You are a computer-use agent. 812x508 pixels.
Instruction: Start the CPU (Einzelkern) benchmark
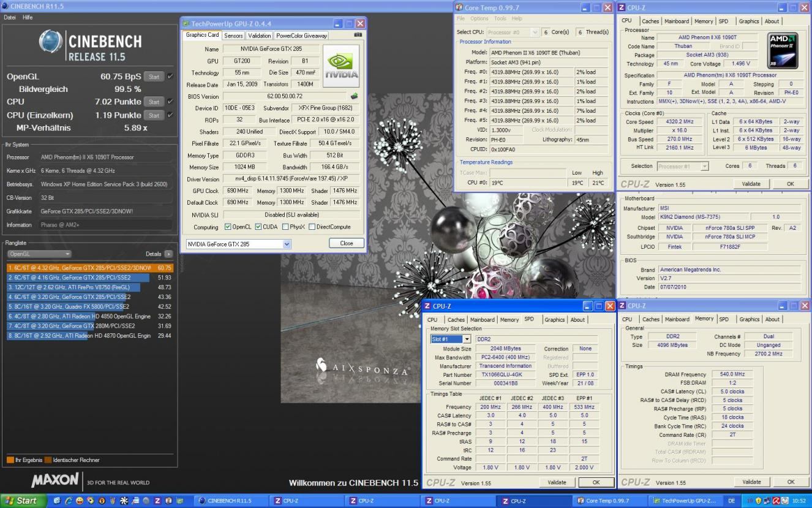coord(154,115)
